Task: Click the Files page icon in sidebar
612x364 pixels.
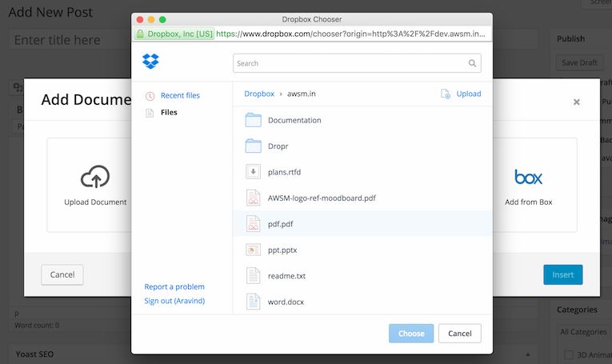Action: pos(150,113)
